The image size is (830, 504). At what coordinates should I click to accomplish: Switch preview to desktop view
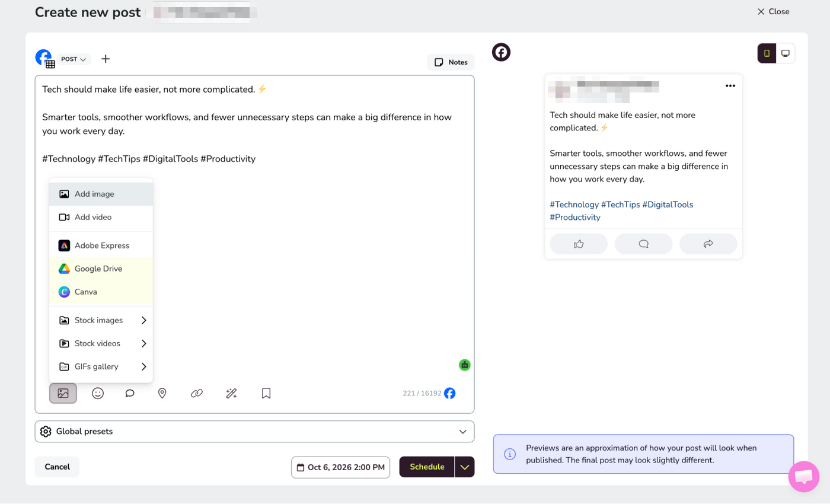786,53
